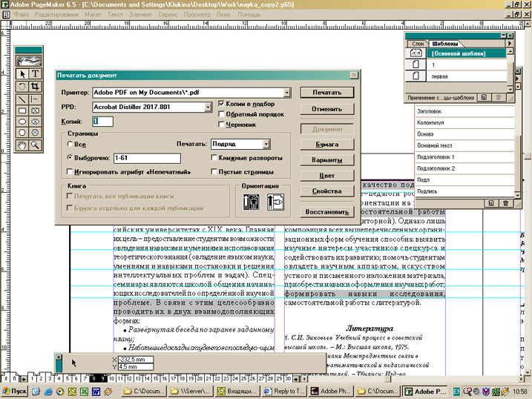
Task: Select the Выборочно radio button
Action: [x=70, y=157]
